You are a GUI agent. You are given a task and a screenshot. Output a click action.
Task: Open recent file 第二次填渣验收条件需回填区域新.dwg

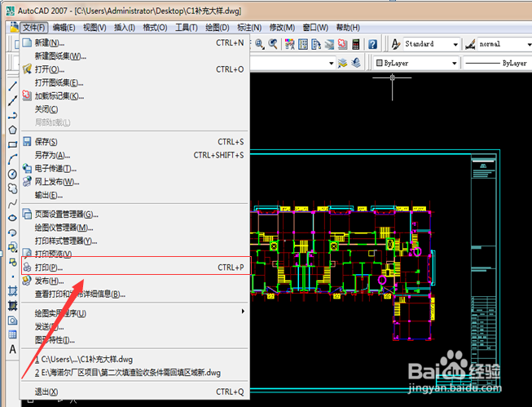point(135,373)
